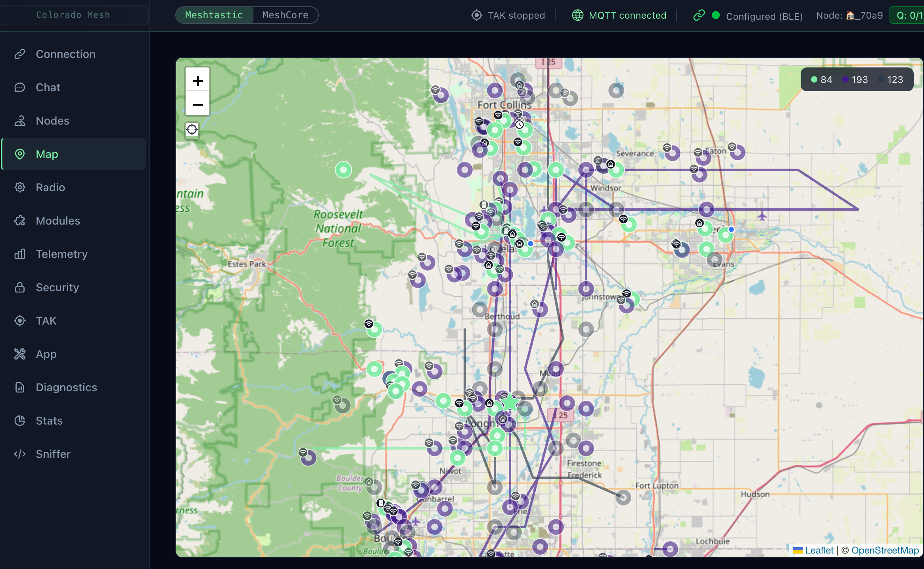The height and width of the screenshot is (569, 924).
Task: Click the Severance map label
Action: 635,154
